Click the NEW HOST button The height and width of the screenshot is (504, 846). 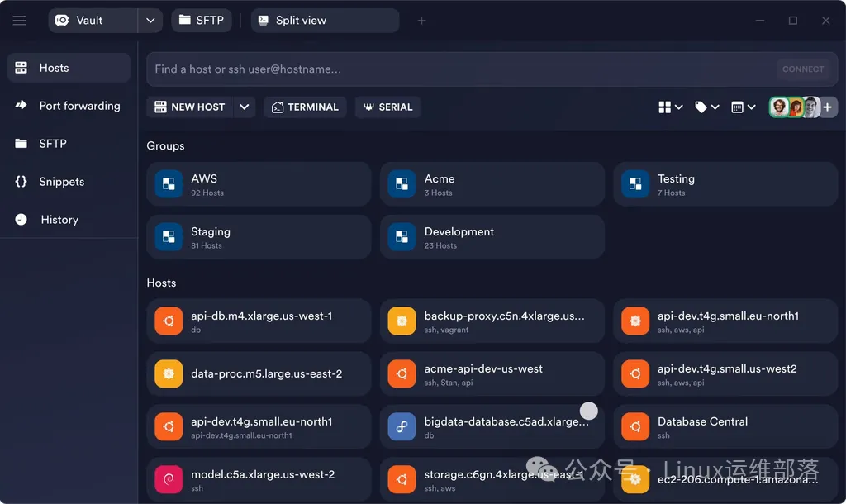190,107
